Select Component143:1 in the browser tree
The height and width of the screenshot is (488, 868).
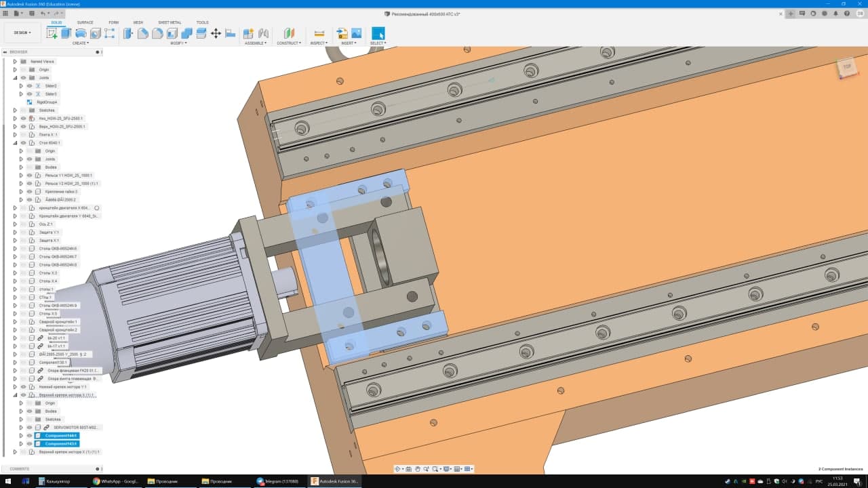point(61,444)
